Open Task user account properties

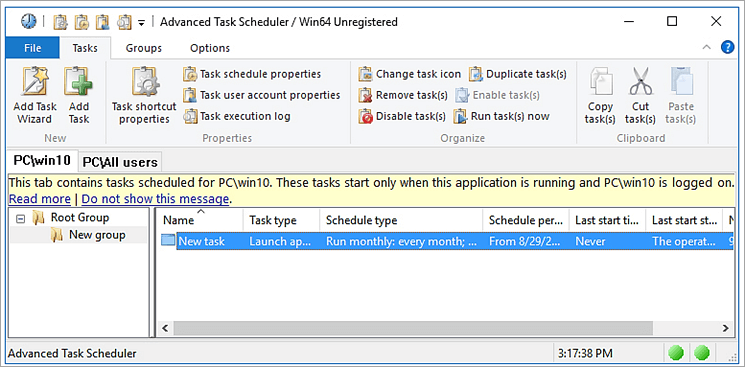[x=262, y=95]
